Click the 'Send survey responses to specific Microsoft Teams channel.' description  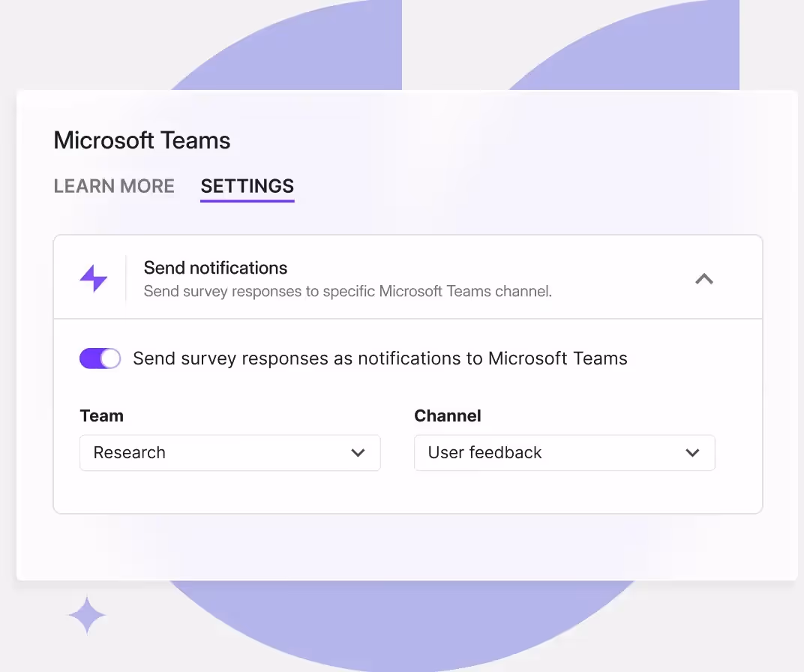tap(348, 291)
